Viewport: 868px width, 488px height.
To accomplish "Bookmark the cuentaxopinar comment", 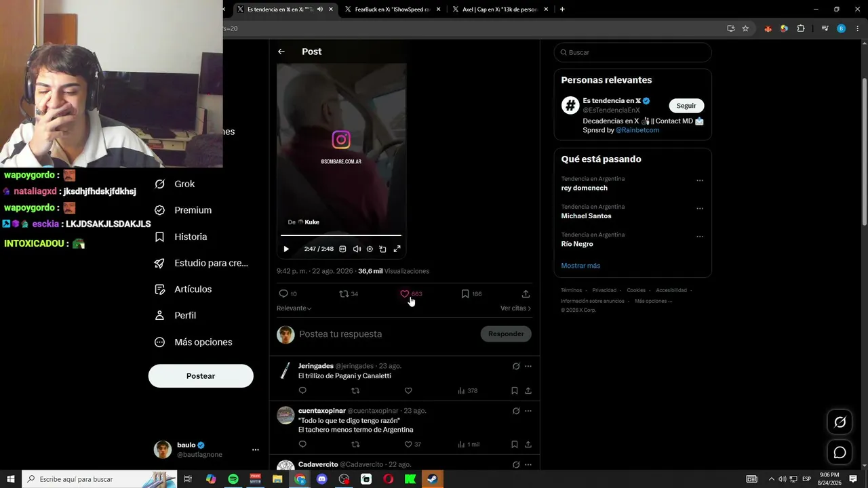I will pos(515,445).
